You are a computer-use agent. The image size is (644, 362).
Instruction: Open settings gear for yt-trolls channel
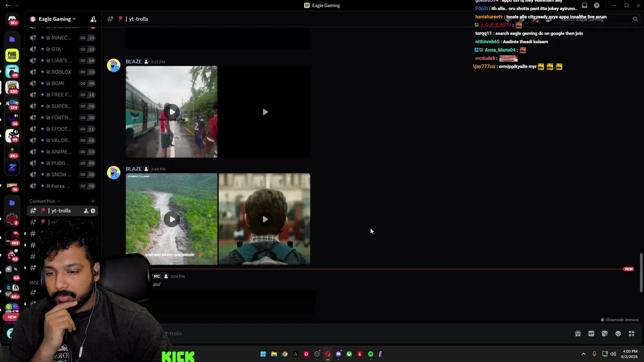(93, 211)
